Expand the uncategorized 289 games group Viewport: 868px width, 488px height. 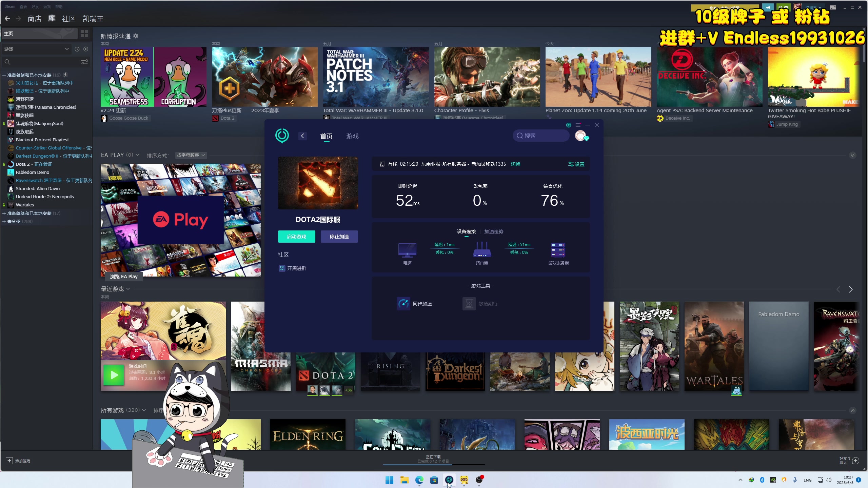4,221
